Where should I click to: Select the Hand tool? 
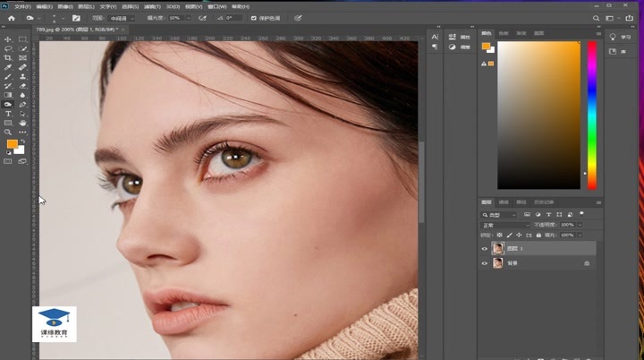pyautogui.click(x=22, y=124)
